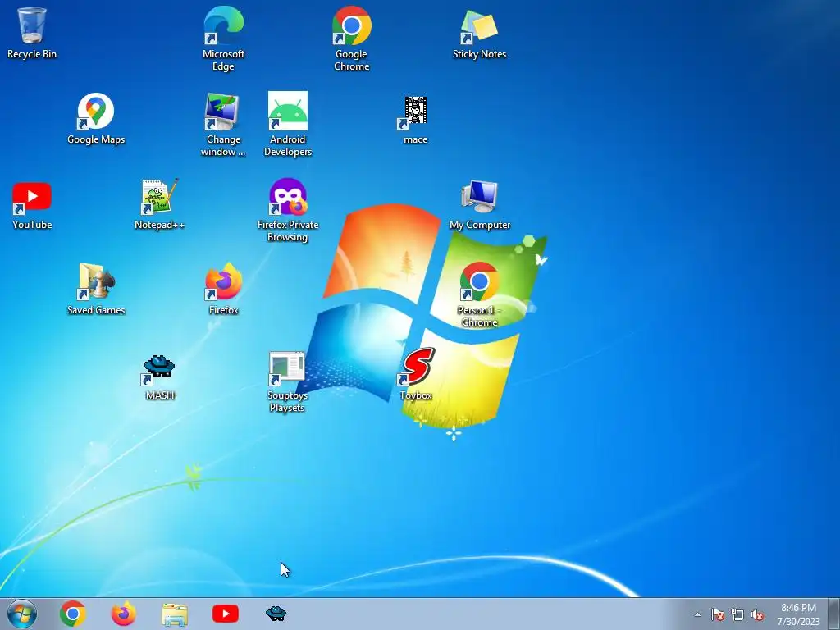The image size is (840, 630).
Task: Select the Microsoft Edge desktop shortcut
Action: click(x=223, y=39)
